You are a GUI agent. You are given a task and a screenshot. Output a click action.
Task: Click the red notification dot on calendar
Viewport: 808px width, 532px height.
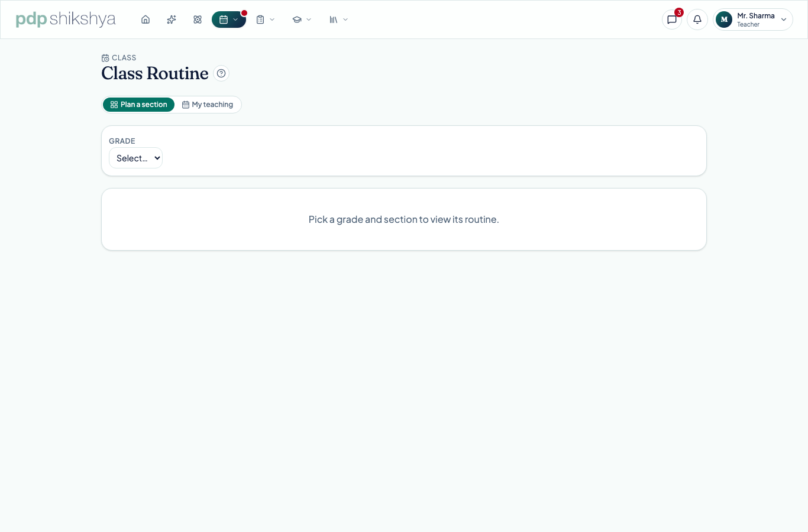244,13
